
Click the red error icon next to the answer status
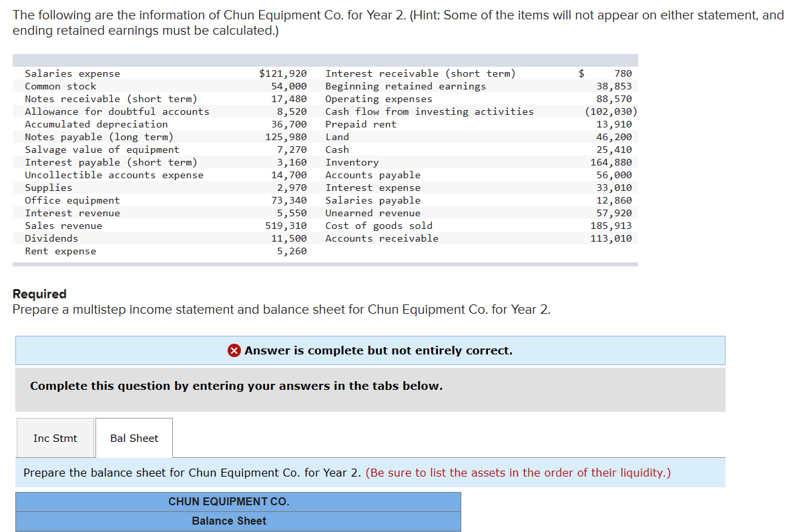[234, 350]
